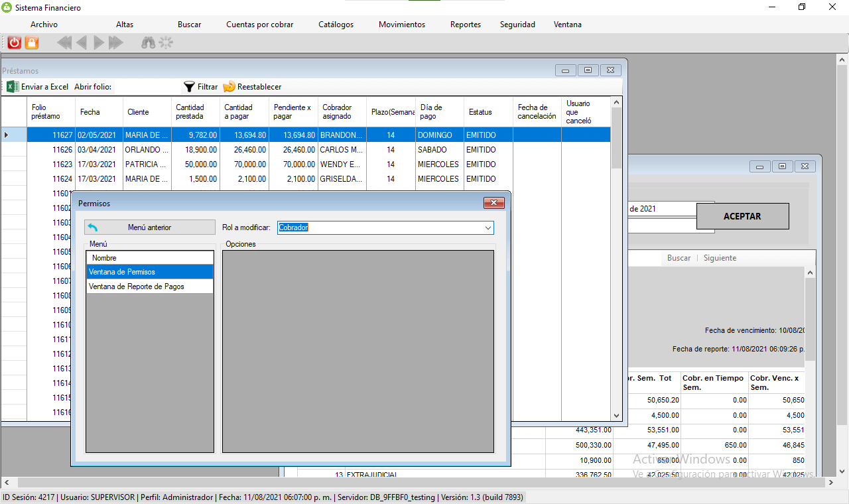The height and width of the screenshot is (504, 849).
Task: Click the orange padlock lock-session icon
Action: pyautogui.click(x=32, y=42)
